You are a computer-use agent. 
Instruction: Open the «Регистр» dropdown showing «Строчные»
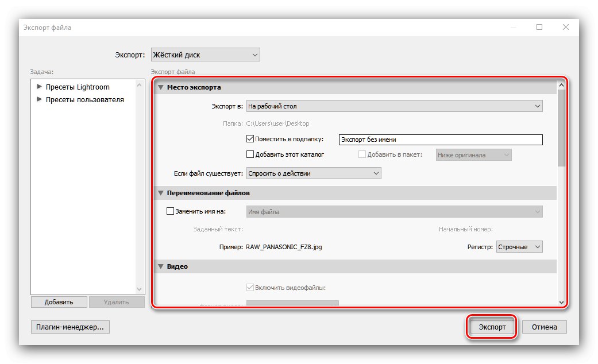tap(519, 246)
